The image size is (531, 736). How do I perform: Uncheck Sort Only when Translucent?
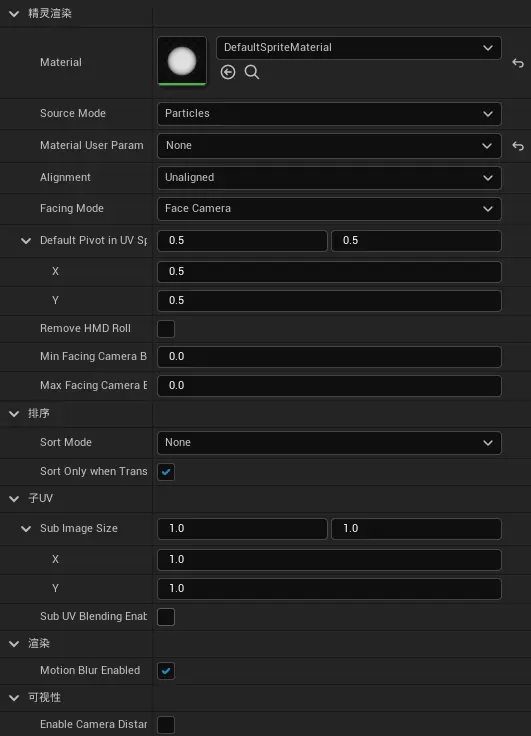(166, 472)
